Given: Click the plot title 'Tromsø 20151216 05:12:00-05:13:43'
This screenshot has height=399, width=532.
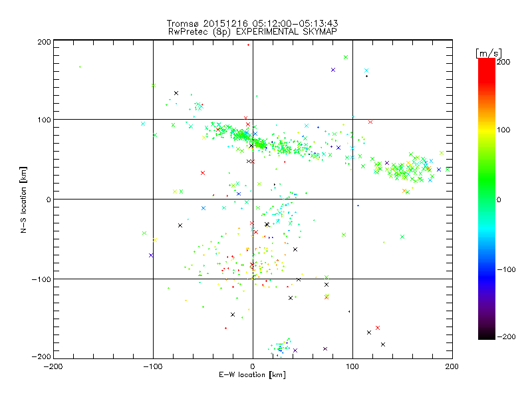Looking at the screenshot, I should point(252,23).
